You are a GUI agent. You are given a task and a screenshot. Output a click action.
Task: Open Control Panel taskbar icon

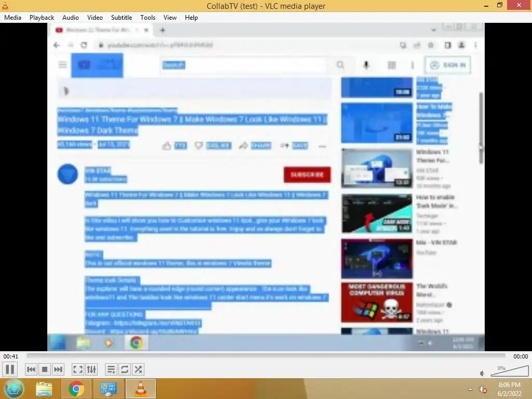pos(108,389)
